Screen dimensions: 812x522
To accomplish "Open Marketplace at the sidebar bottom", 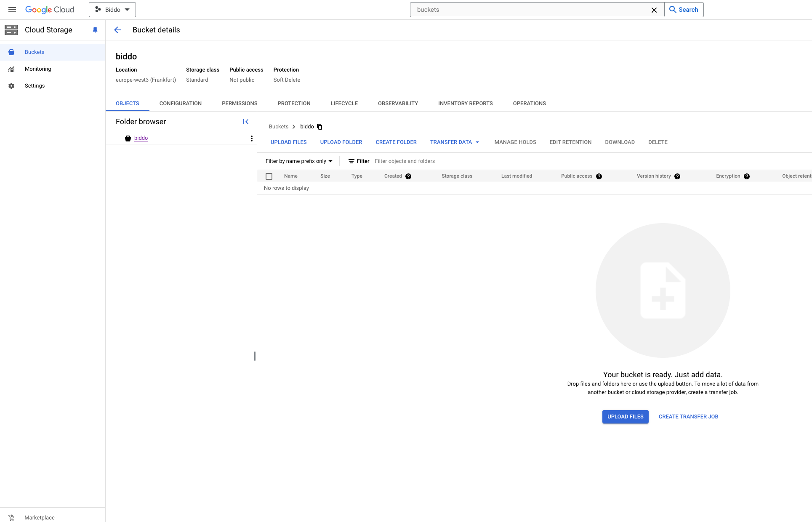I will pos(53,517).
